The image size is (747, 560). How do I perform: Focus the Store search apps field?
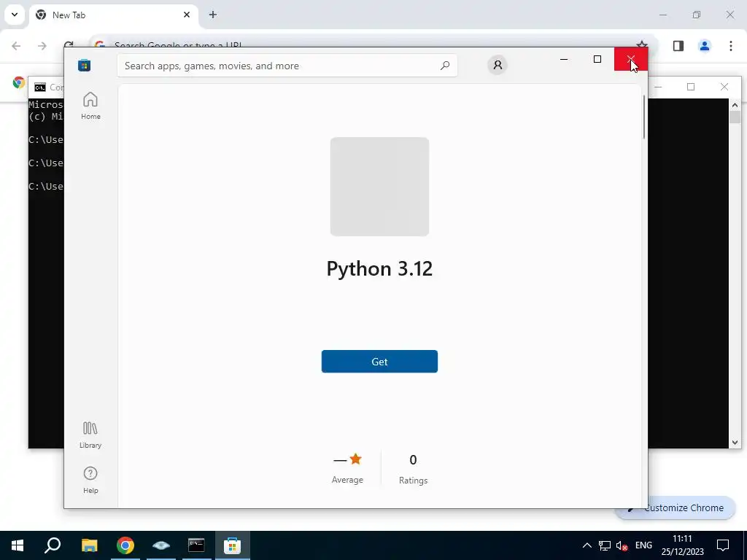click(x=287, y=66)
